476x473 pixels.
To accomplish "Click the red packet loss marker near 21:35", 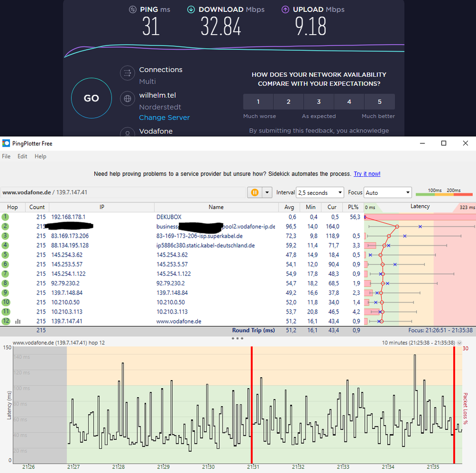I will coord(454,405).
